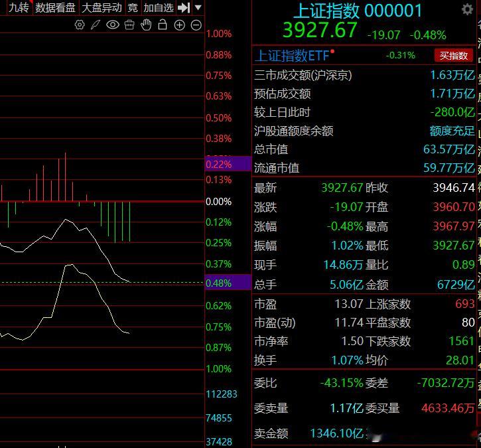The height and width of the screenshot is (448, 481).
Task: Click 昨收 value 3946.74
Action: (454, 188)
